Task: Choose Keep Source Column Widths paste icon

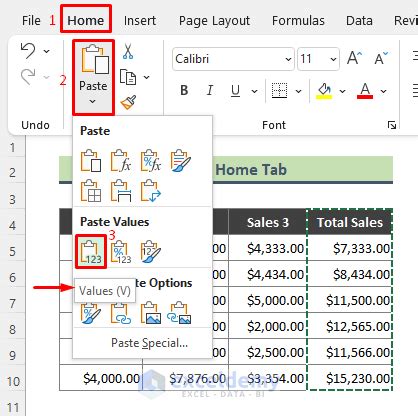Action: (121, 191)
